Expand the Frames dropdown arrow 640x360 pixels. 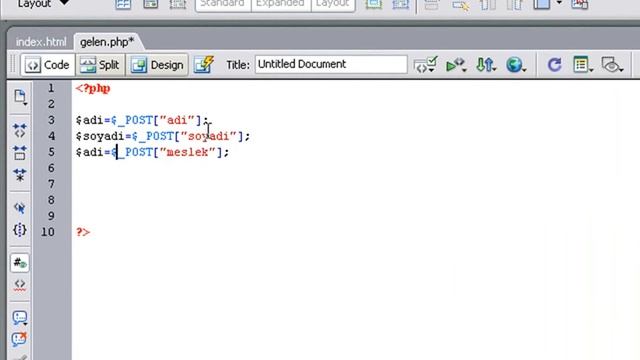559,3
